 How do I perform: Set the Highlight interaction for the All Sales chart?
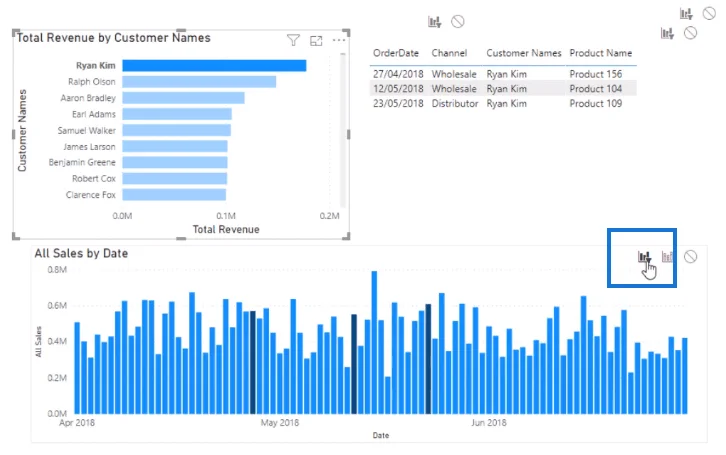667,256
